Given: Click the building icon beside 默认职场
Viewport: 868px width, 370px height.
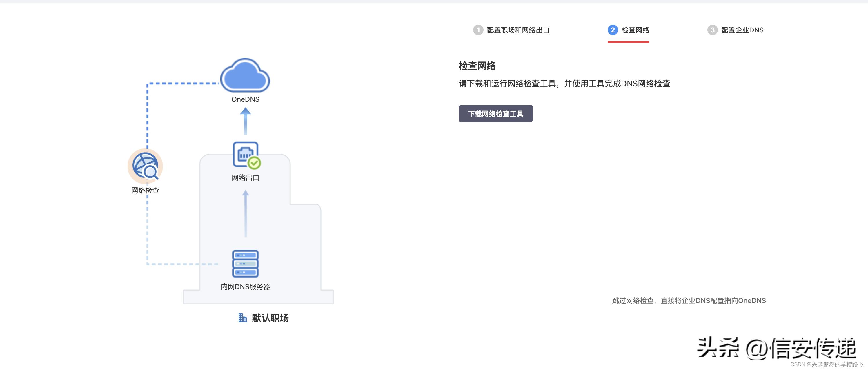Looking at the screenshot, I should click(x=242, y=318).
